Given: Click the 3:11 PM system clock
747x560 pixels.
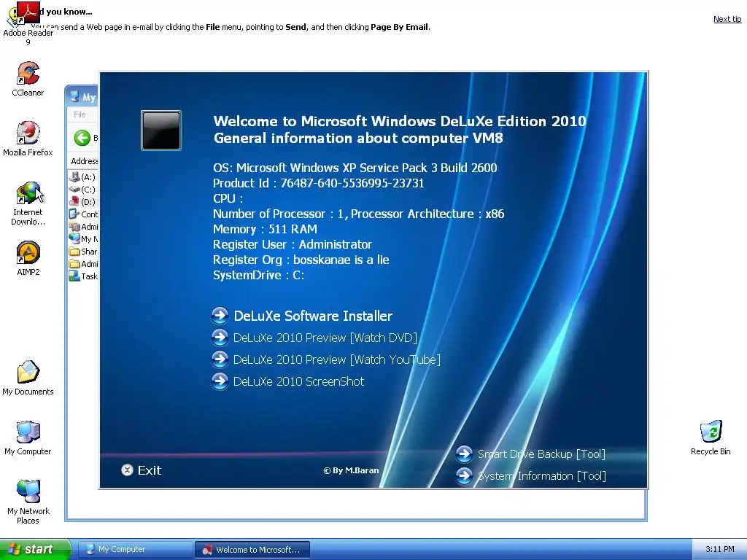Looking at the screenshot, I should [x=720, y=549].
